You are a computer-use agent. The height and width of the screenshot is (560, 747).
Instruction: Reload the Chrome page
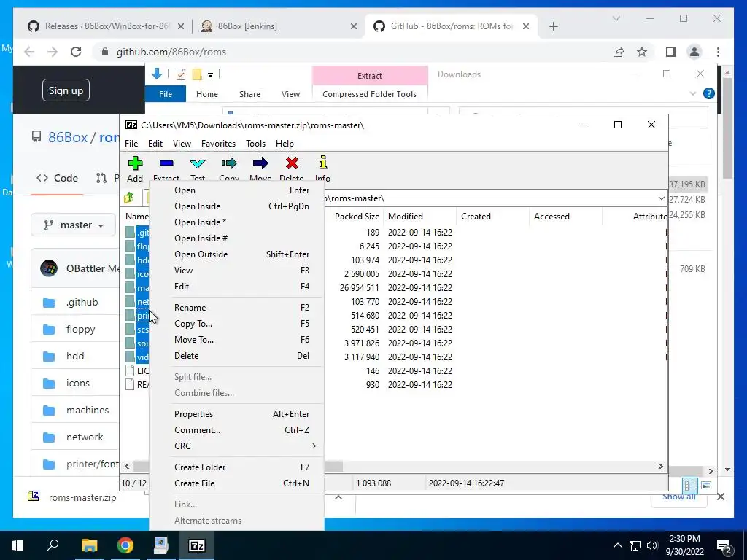76,52
